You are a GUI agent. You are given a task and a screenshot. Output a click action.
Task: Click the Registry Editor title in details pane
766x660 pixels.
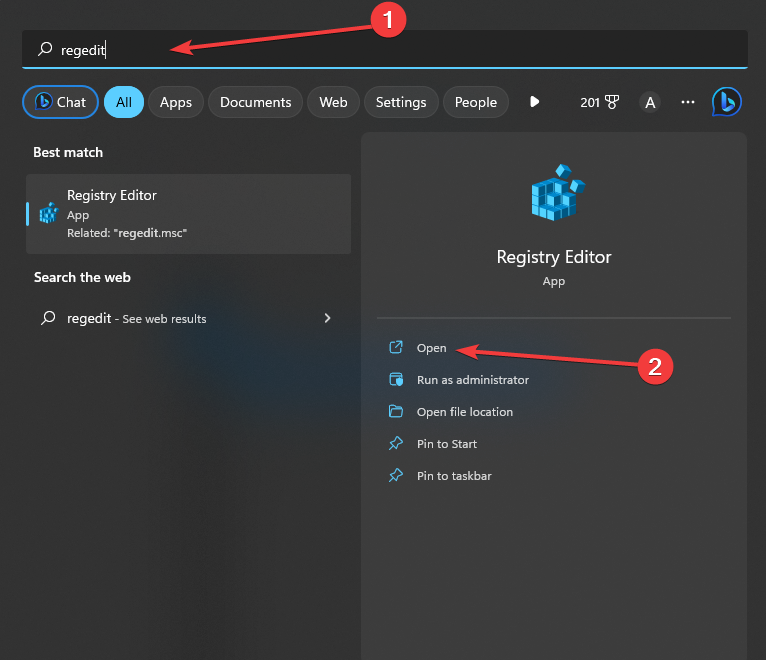coord(553,257)
